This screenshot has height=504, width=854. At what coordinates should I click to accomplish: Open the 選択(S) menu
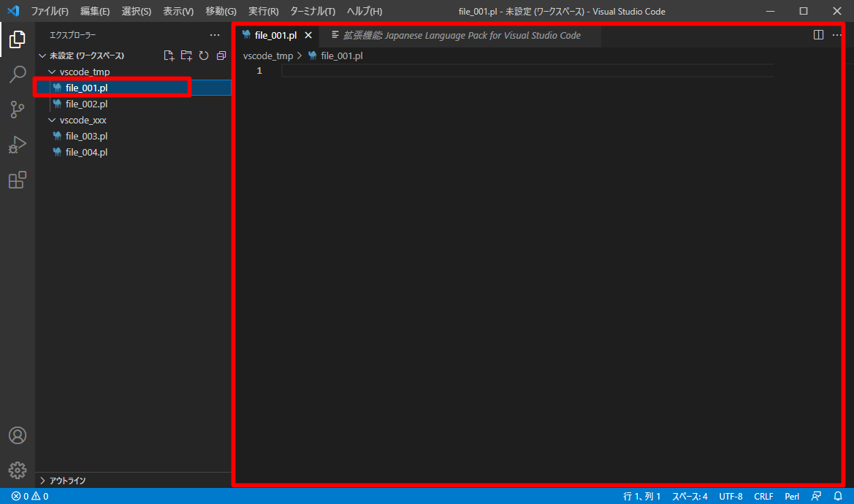136,11
